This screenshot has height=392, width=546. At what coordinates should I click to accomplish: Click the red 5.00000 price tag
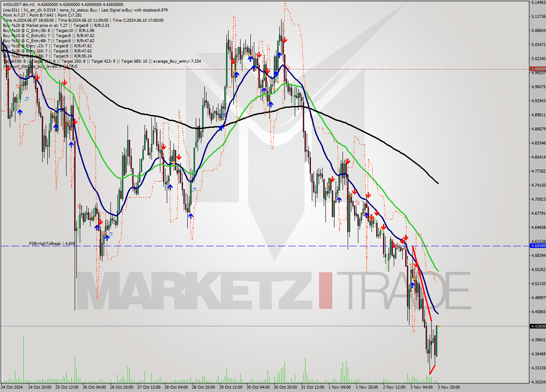click(x=537, y=69)
